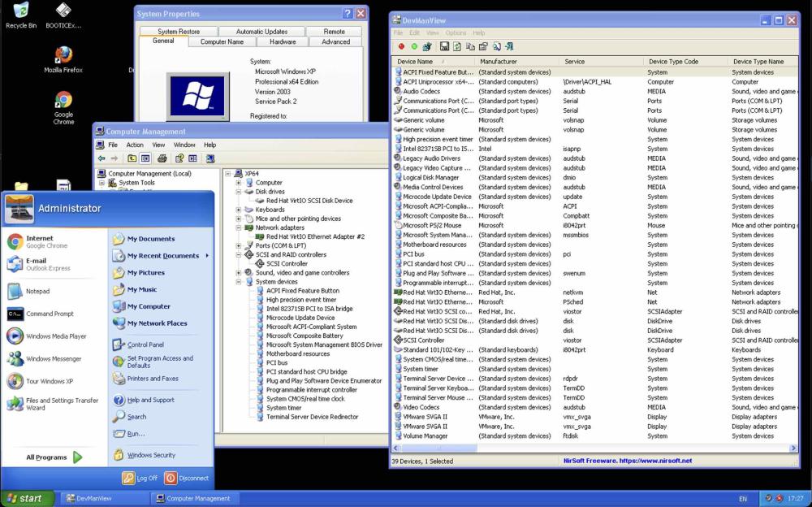The height and width of the screenshot is (507, 812).
Task: Click the red Disable device icon in DevManView
Action: click(x=401, y=46)
